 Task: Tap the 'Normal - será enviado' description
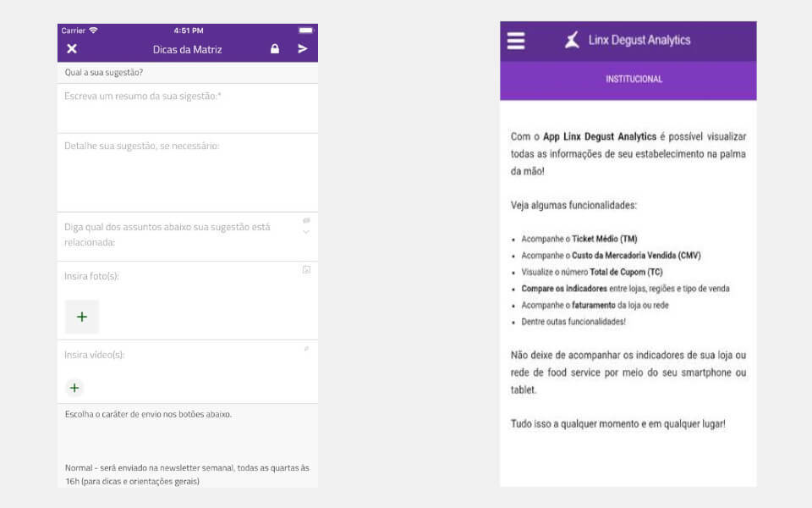(187, 474)
